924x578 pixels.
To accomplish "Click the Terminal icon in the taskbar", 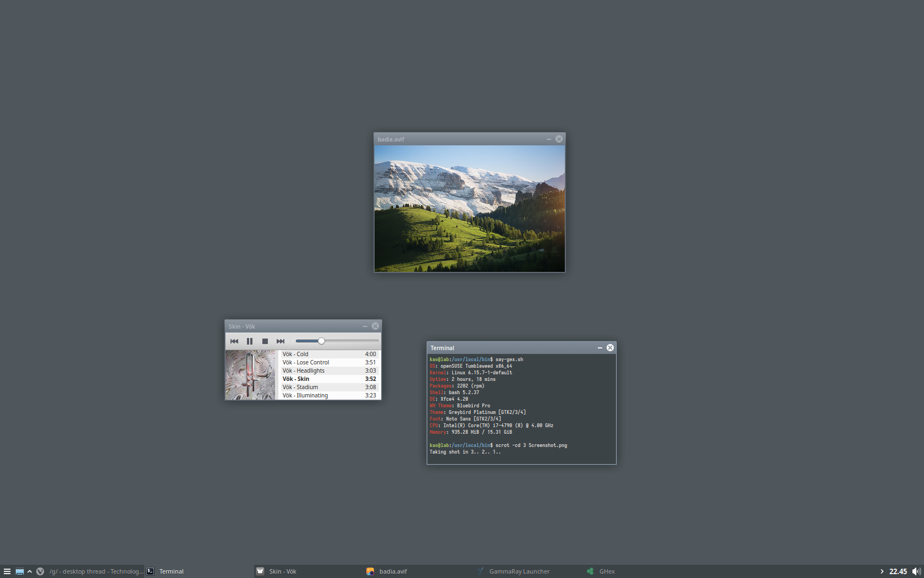I will point(150,571).
